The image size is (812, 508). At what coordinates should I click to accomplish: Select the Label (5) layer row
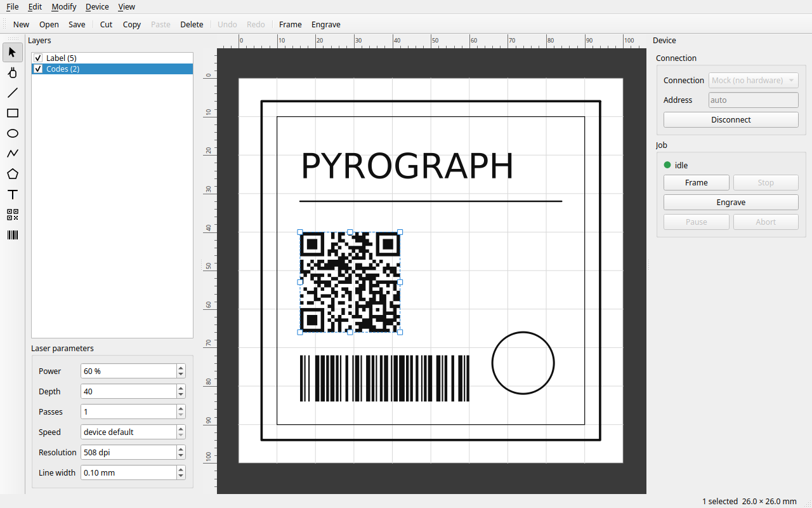[x=112, y=58]
